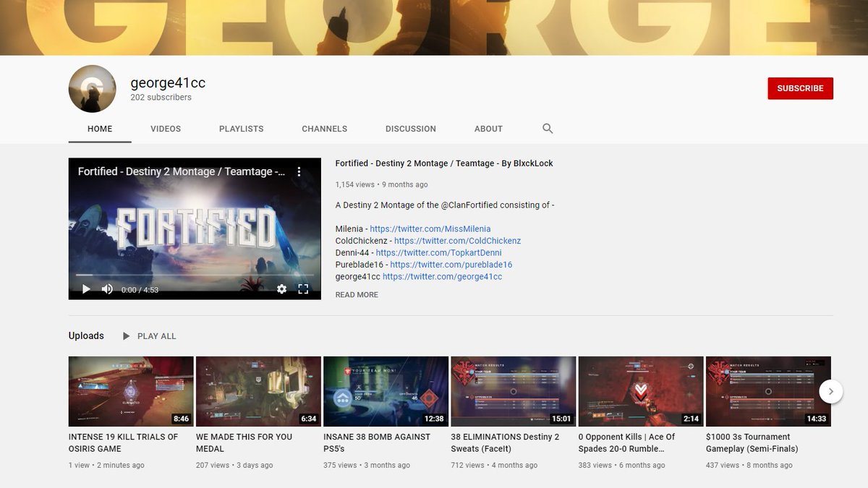Open the Channels tab
868x488 pixels.
(x=325, y=129)
